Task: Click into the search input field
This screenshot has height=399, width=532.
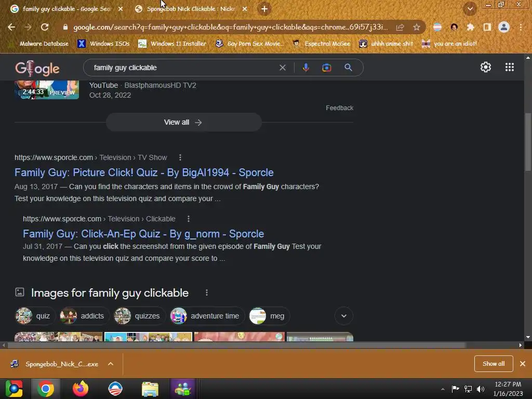Action: click(x=183, y=68)
